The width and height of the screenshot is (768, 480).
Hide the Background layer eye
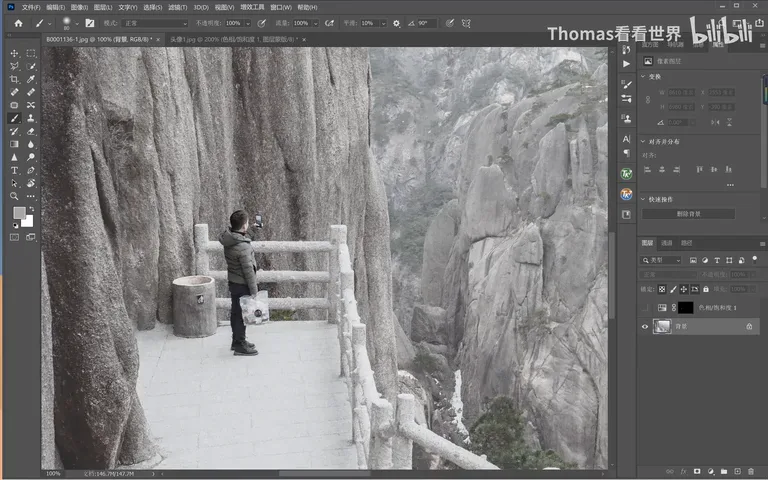click(x=645, y=326)
